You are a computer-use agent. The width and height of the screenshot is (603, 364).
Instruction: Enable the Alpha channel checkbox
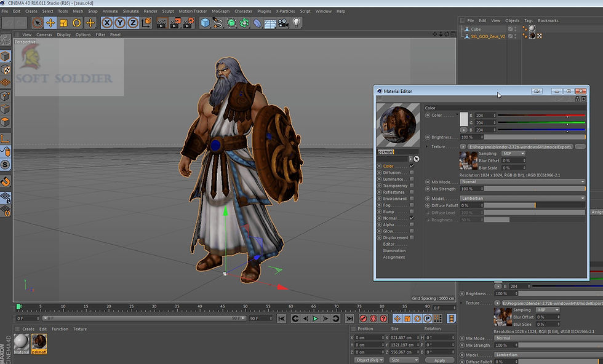pos(412,224)
